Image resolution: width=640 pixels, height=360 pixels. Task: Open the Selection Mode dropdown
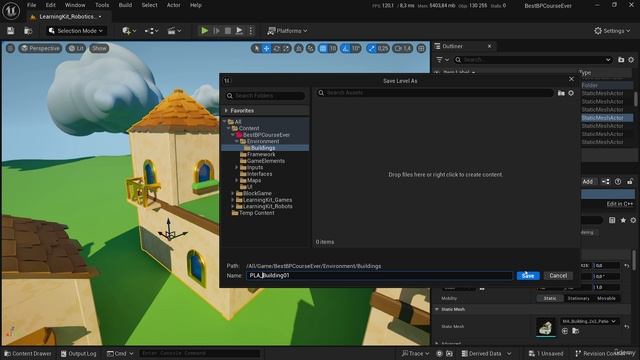(76, 31)
